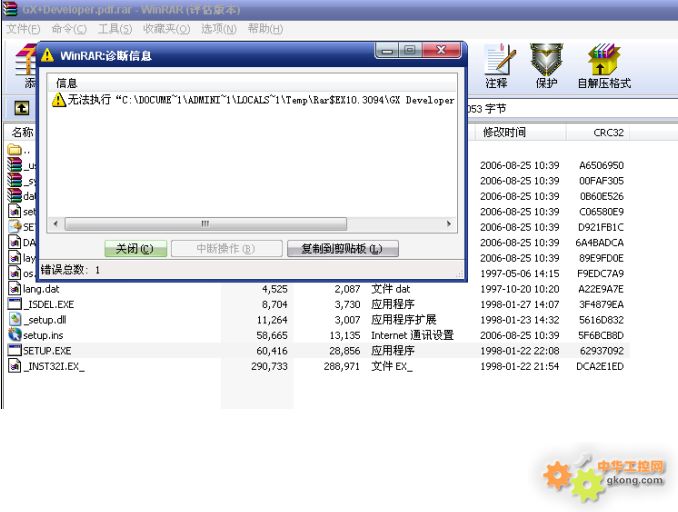This screenshot has height=512, width=678.
Task: Click packed size 13,135 of setup.ins
Action: point(345,335)
